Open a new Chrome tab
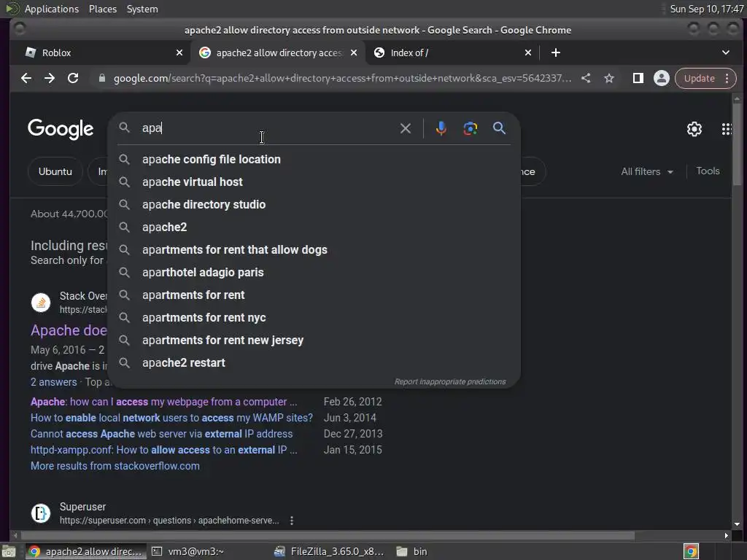 tap(555, 52)
